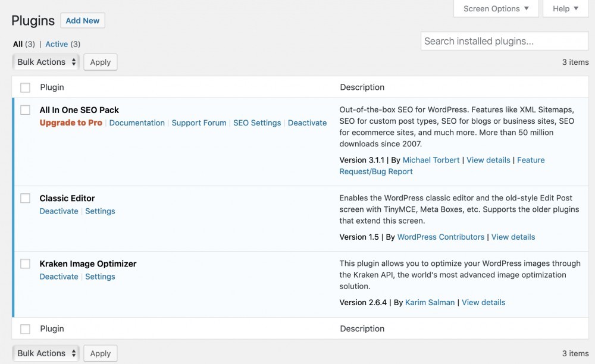The width and height of the screenshot is (595, 364).
Task: Click the top Apply button
Action: pos(100,62)
